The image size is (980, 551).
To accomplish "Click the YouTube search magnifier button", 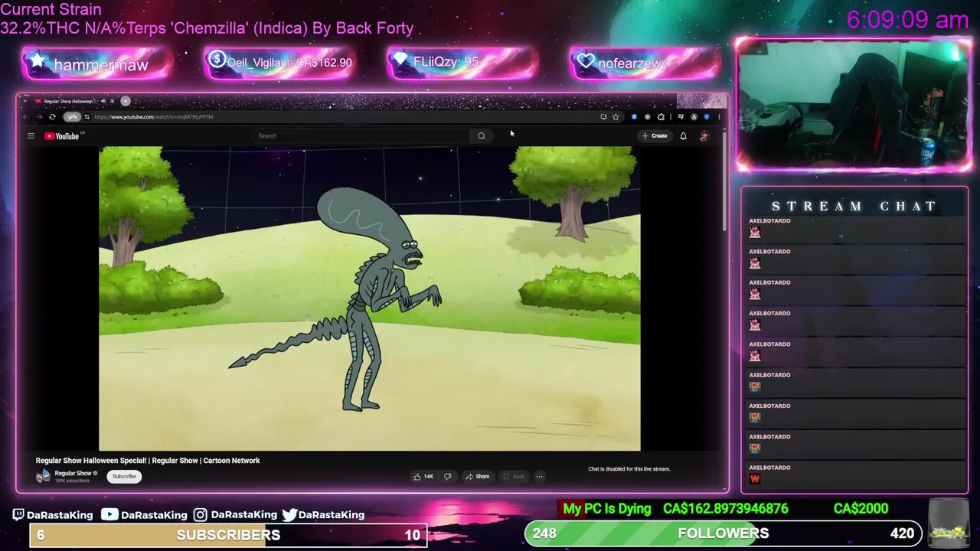I will 481,135.
